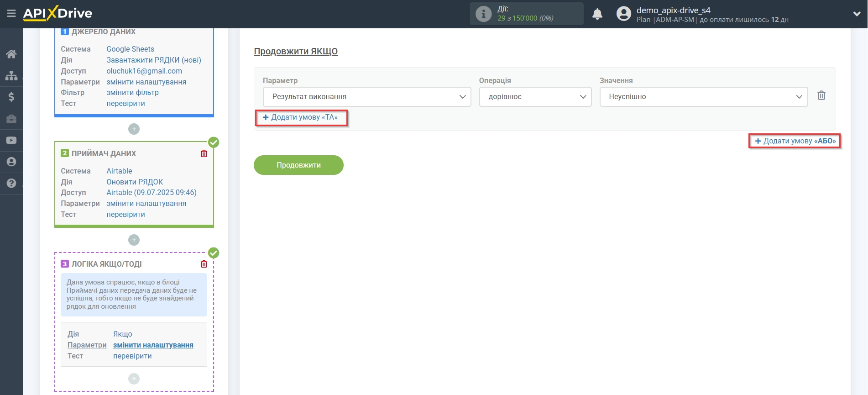Delete the condition row with trash icon
Screen dimensions: 868x395
[821, 95]
